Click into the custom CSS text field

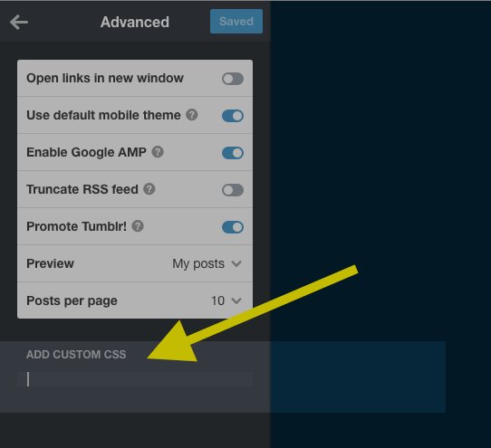coord(135,379)
